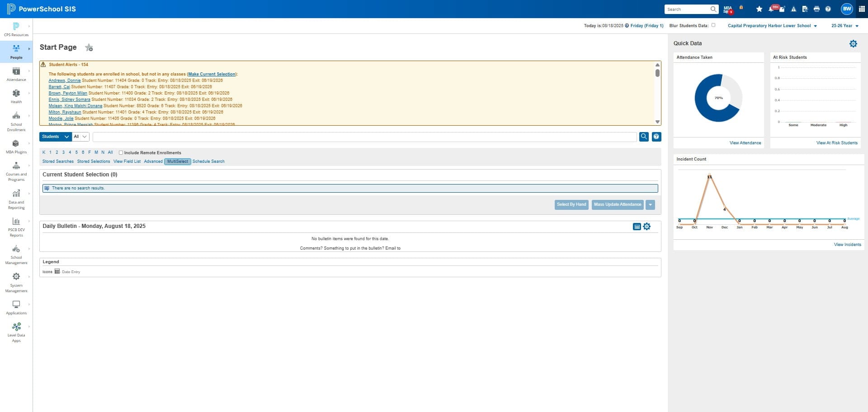The height and width of the screenshot is (412, 868).
Task: Expand the school selector dropdown
Action: coord(772,26)
